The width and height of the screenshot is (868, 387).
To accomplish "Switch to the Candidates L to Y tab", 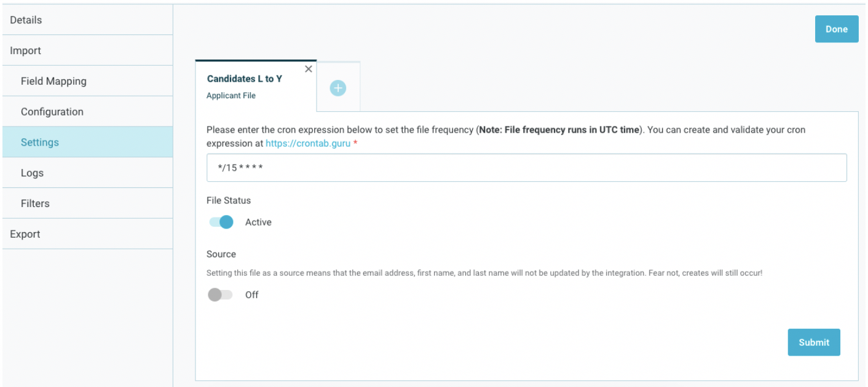I will pyautogui.click(x=245, y=79).
